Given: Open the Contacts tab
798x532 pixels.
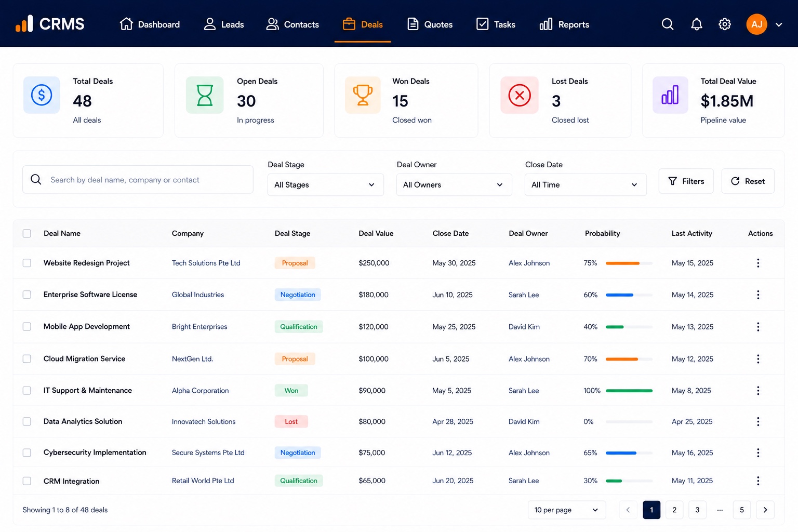Looking at the screenshot, I should point(292,24).
